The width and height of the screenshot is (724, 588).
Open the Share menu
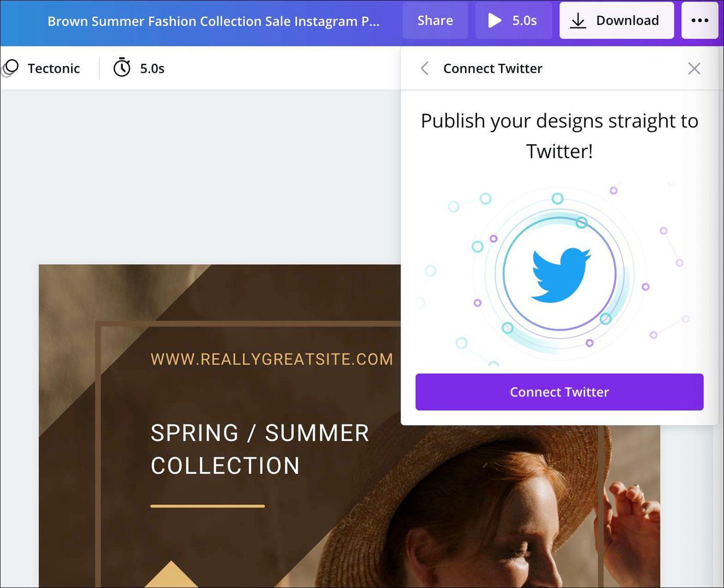tap(435, 20)
